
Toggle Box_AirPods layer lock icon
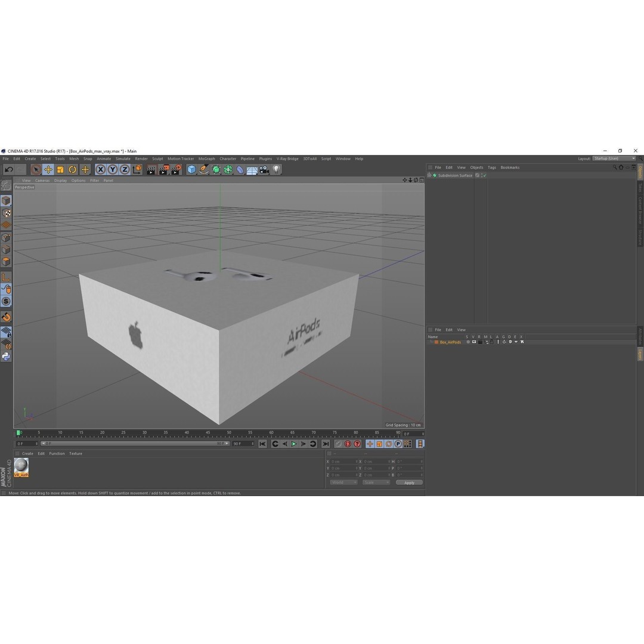click(492, 342)
